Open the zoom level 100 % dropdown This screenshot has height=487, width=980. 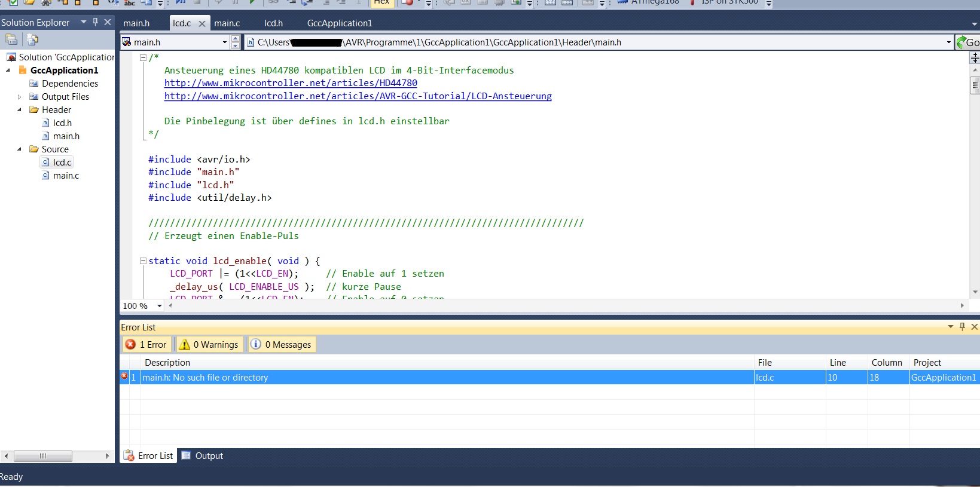(159, 306)
